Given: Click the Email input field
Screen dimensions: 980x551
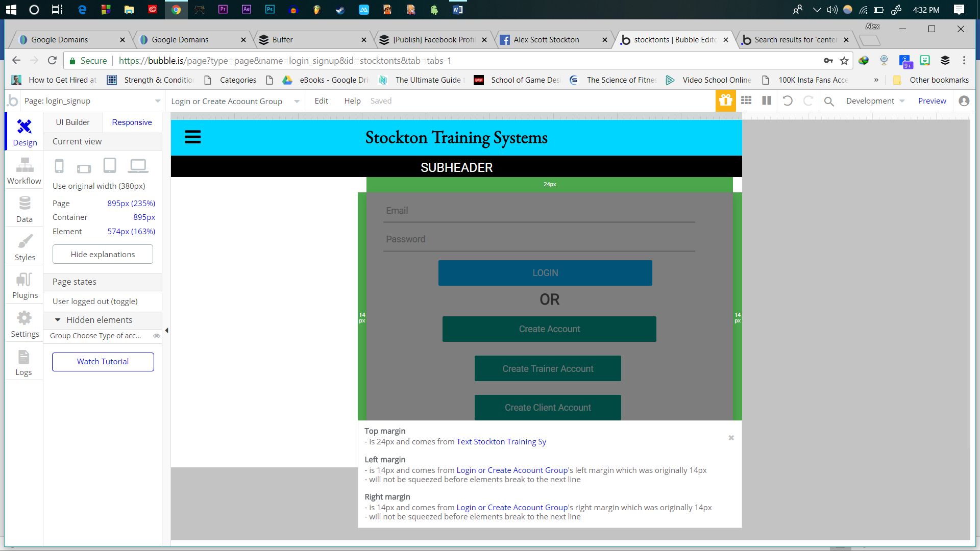Looking at the screenshot, I should point(538,211).
